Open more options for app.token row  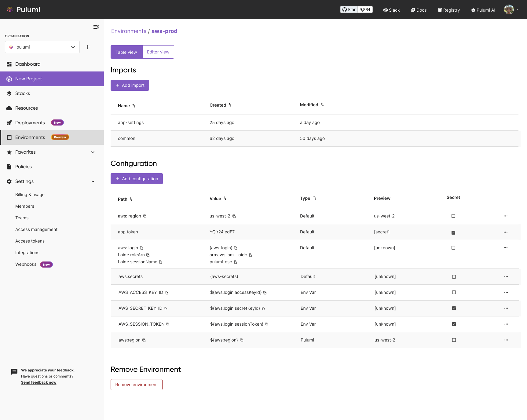coord(506,232)
